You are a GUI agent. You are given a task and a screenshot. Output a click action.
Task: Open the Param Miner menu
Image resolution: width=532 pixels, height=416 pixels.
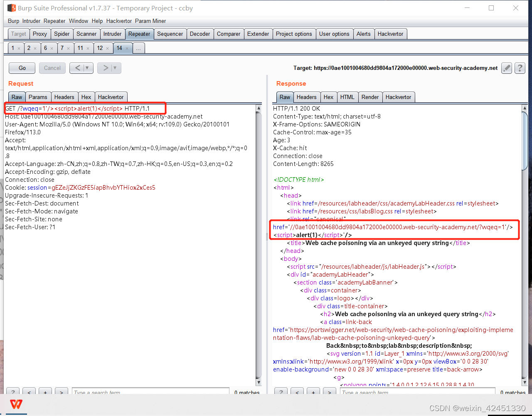click(x=150, y=21)
